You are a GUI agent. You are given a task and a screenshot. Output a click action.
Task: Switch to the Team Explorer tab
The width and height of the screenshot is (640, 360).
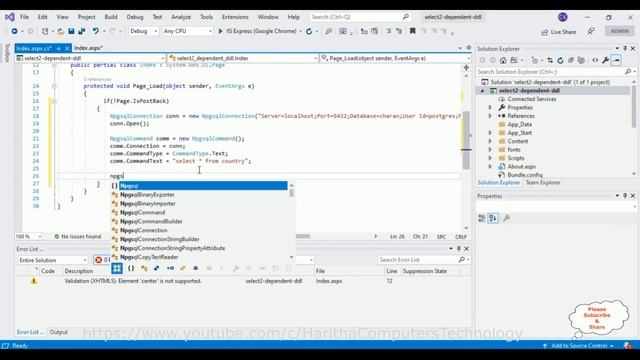point(543,182)
